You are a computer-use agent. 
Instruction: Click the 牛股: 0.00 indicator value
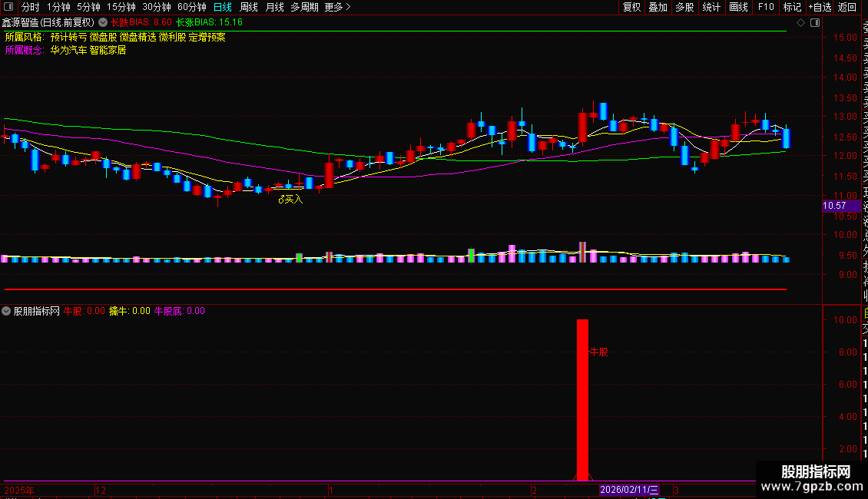(84, 311)
